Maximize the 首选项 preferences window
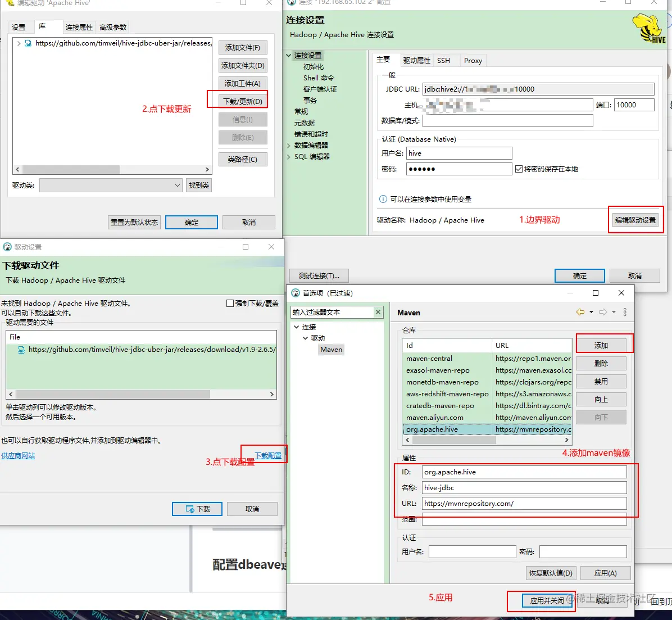 coord(595,293)
